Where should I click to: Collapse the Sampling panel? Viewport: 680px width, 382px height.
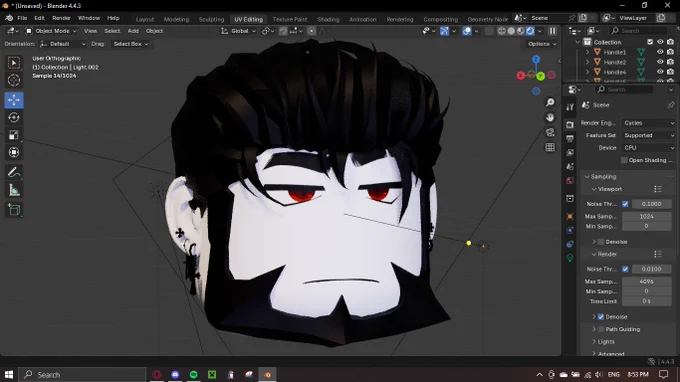click(587, 176)
